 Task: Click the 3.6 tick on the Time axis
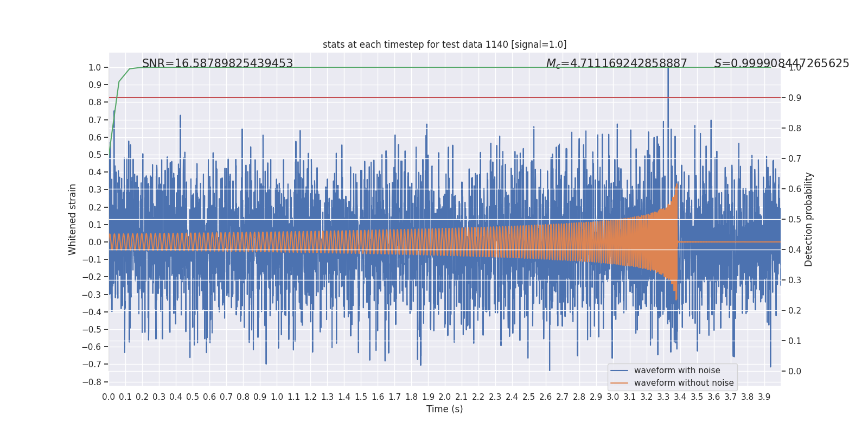click(x=713, y=397)
